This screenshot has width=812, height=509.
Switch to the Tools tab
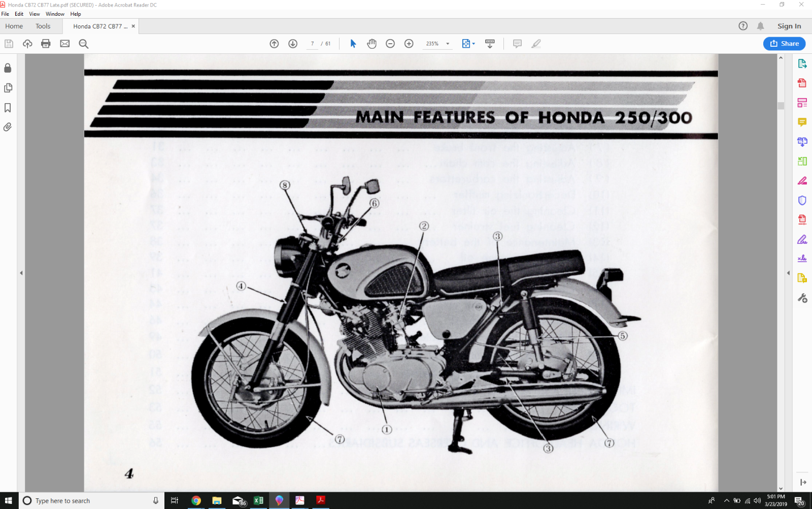43,26
